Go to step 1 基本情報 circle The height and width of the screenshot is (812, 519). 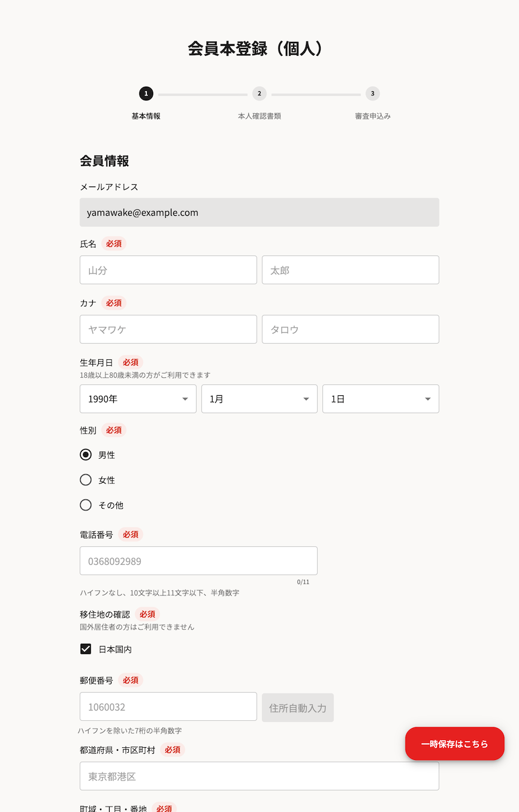click(146, 94)
